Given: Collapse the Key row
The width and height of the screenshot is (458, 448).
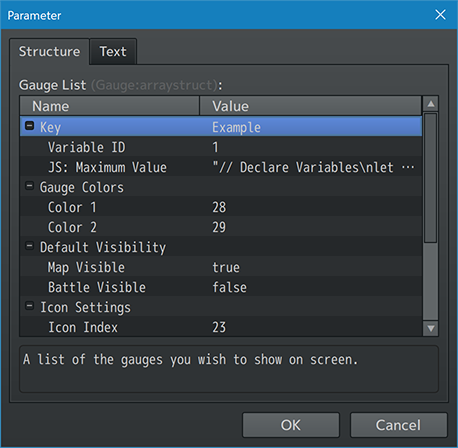Looking at the screenshot, I should click(30, 126).
